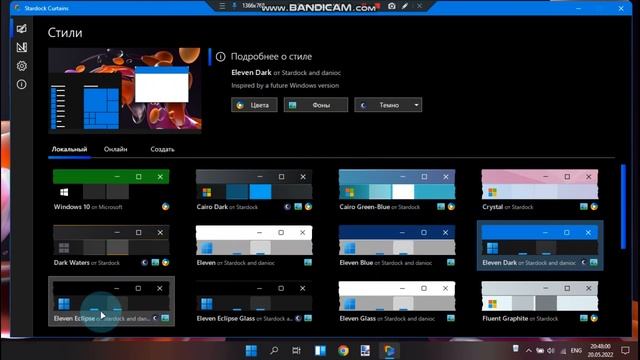Open the Windows Start button on taskbar
640x360 pixels.
(251, 350)
